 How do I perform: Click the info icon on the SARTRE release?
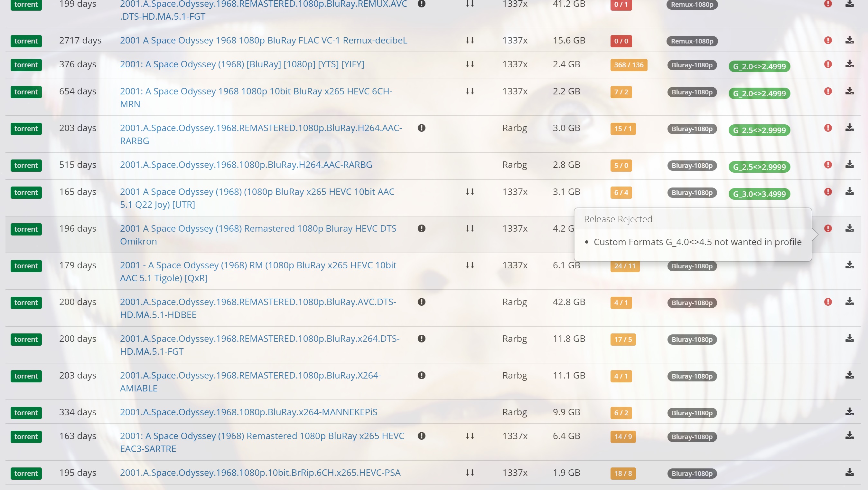click(x=421, y=436)
